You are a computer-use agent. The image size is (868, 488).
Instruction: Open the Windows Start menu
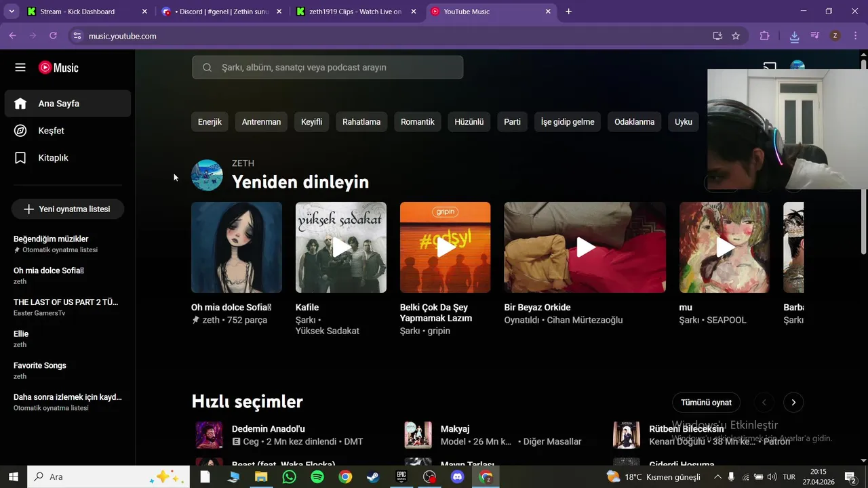13,477
